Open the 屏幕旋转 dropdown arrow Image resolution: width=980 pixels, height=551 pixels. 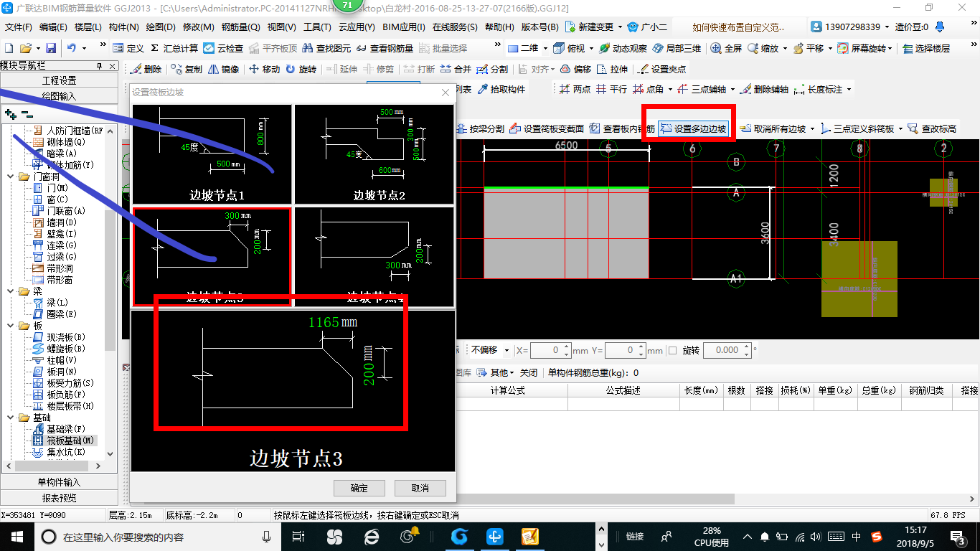point(890,48)
